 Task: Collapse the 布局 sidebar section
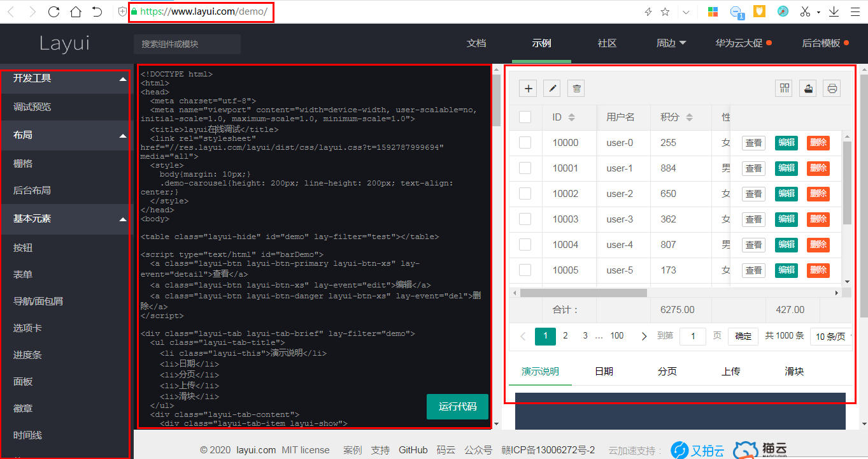click(x=123, y=135)
